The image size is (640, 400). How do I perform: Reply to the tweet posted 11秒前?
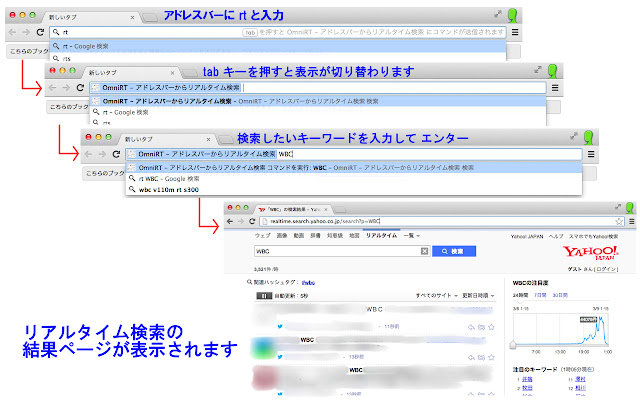(471, 327)
